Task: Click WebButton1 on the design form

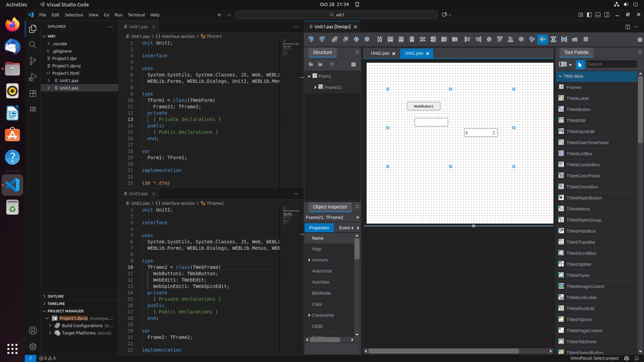Action: pos(423,106)
